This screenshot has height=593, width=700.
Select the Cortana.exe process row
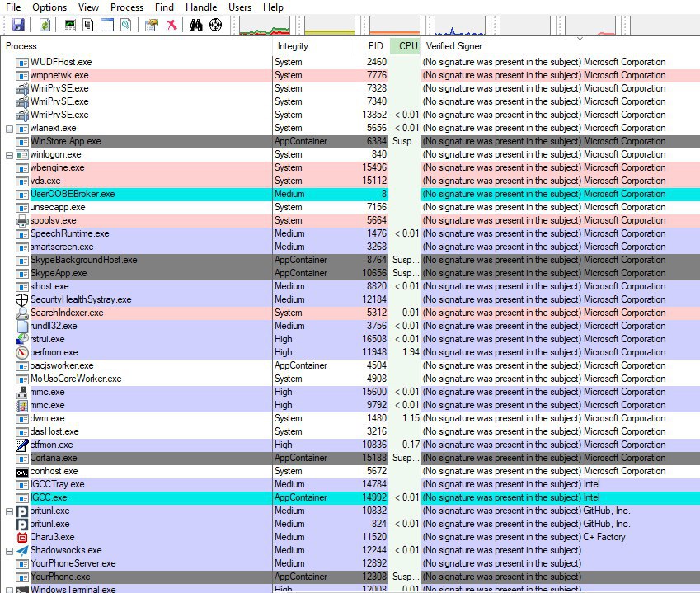point(350,458)
